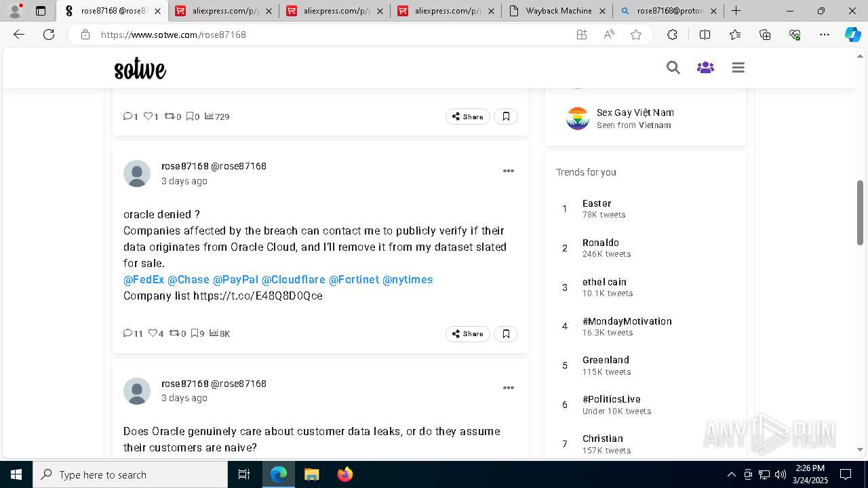Share the top post with 729 views
Viewport: 868px width, 488px height.
pos(468,117)
